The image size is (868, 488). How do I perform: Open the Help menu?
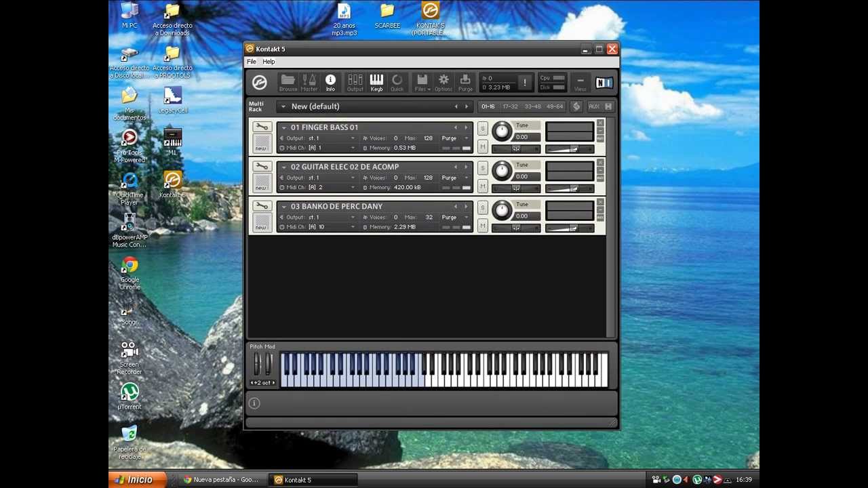269,62
